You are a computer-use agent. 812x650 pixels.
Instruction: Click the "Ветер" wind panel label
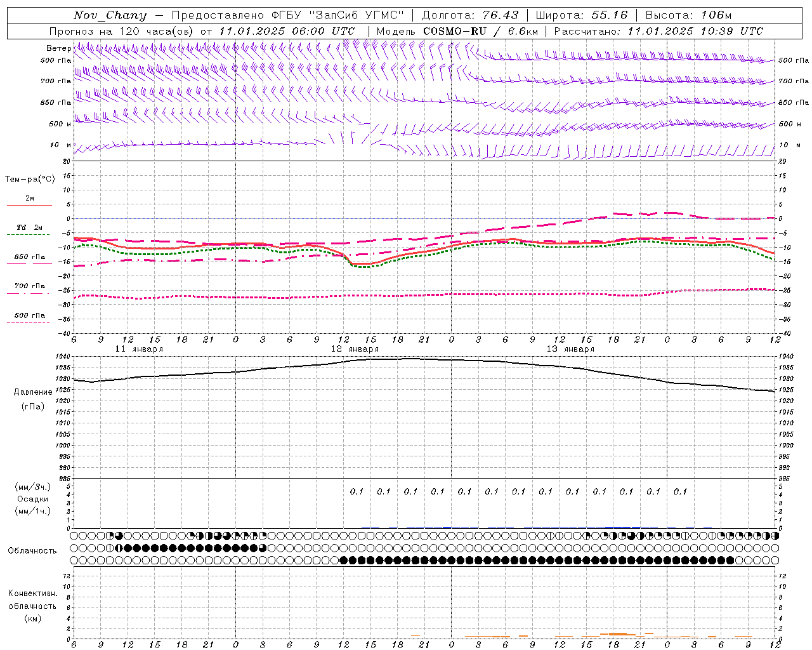tap(58, 48)
